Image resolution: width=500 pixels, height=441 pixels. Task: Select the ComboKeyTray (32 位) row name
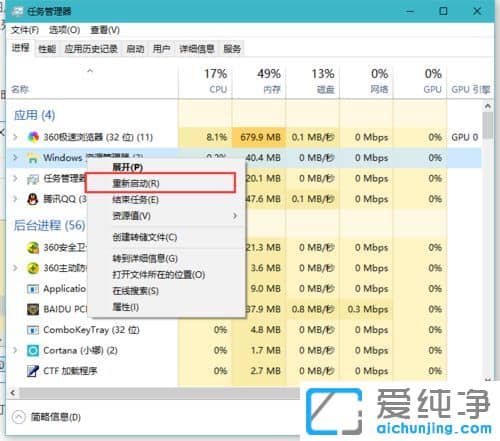[91, 330]
